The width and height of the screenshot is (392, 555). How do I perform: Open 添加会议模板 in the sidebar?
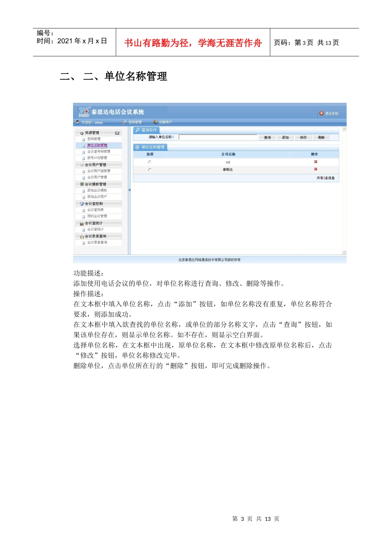97,190
